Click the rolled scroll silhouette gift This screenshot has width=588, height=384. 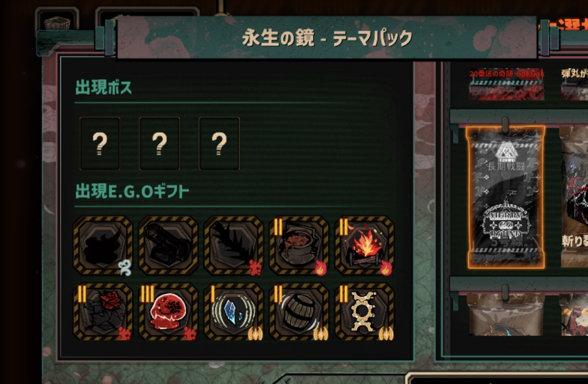tap(168, 245)
